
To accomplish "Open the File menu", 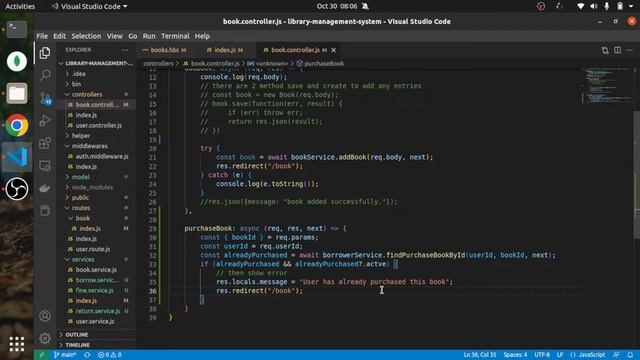I will tap(42, 36).
